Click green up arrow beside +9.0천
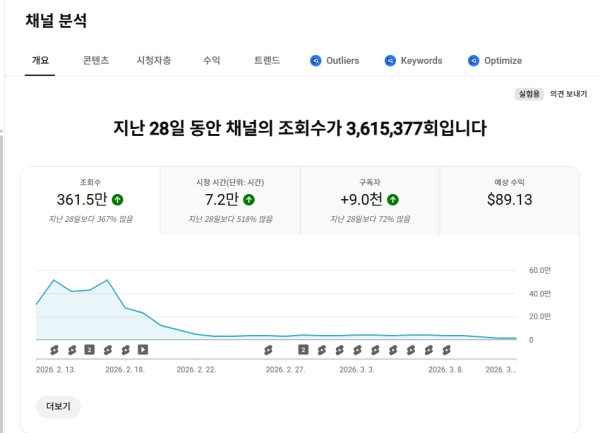This screenshot has height=433, width=600. pos(393,200)
